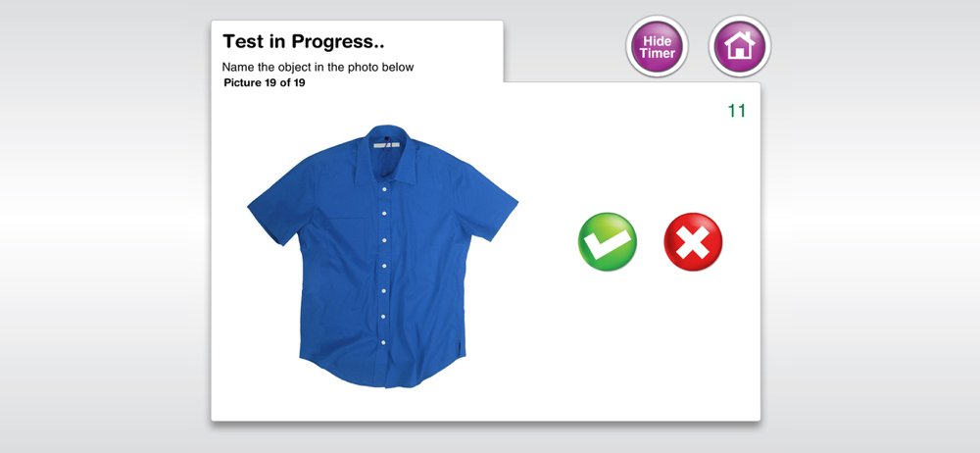980x453 pixels.
Task: Go to the home screen via house icon
Action: [740, 46]
